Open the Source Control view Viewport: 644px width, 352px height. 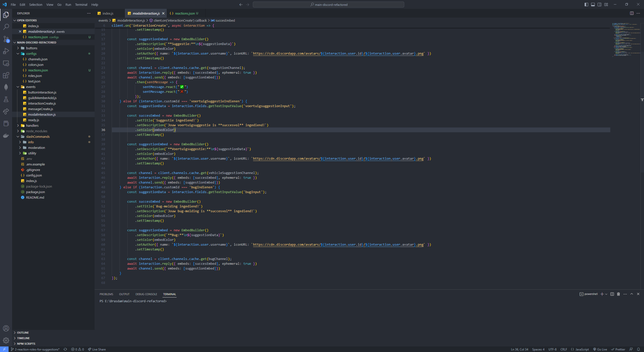6,39
